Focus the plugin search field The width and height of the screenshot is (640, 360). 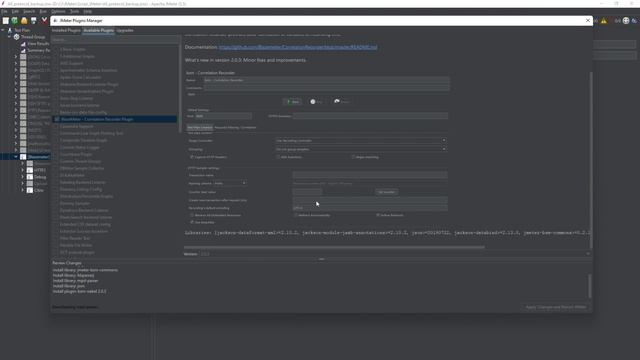[115, 40]
